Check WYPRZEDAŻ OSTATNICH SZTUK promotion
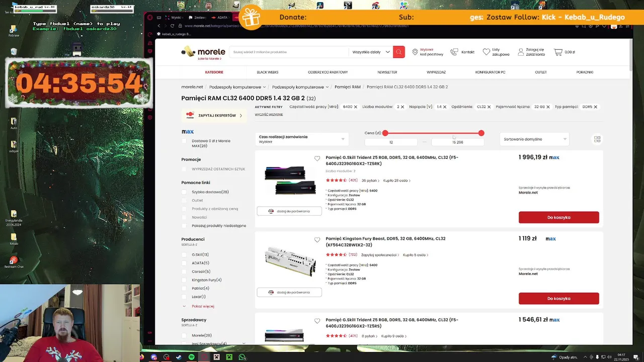The height and width of the screenshot is (362, 644). click(184, 169)
